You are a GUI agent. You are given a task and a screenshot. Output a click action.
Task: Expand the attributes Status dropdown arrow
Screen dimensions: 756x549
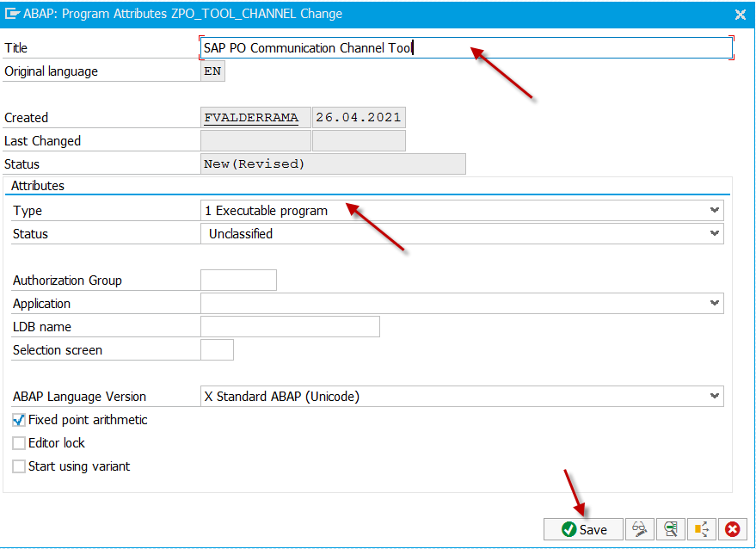715,233
